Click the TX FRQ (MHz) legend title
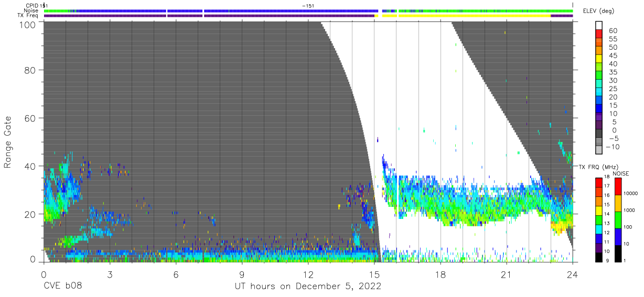Screen dimensions: 644x297 coord(597,167)
